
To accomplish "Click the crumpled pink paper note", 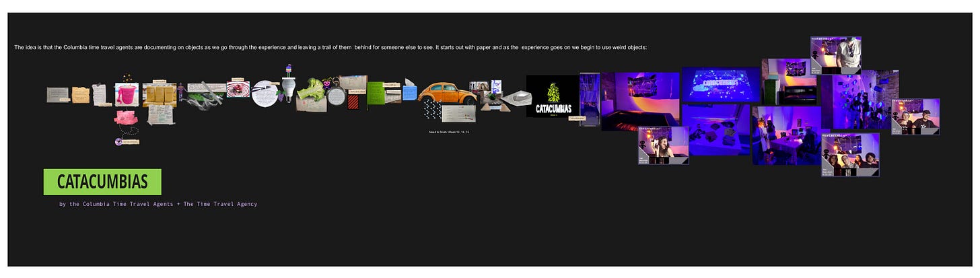I will (126, 118).
